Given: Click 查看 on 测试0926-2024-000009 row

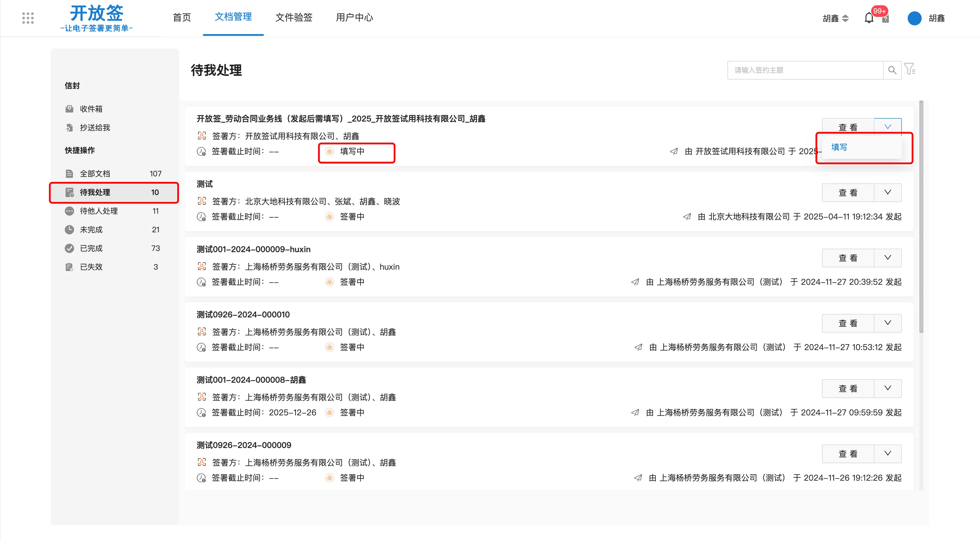Looking at the screenshot, I should pyautogui.click(x=848, y=454).
